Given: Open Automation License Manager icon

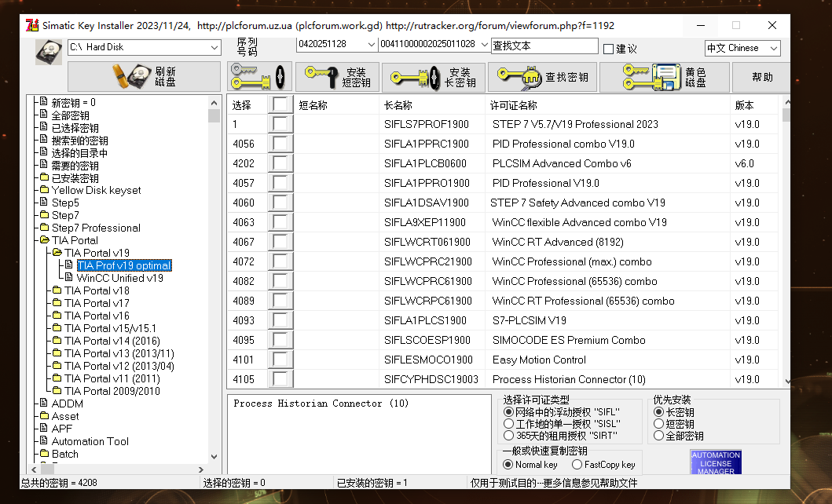Looking at the screenshot, I should [x=716, y=462].
